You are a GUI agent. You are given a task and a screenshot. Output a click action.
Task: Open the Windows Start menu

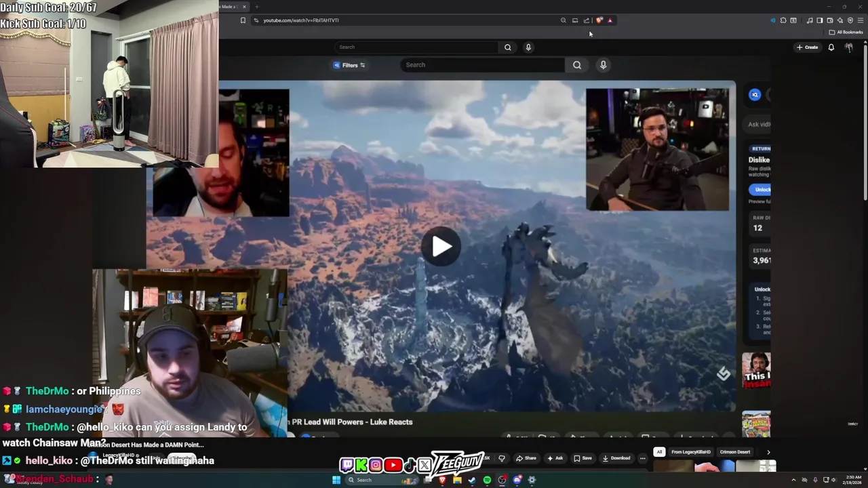336,480
